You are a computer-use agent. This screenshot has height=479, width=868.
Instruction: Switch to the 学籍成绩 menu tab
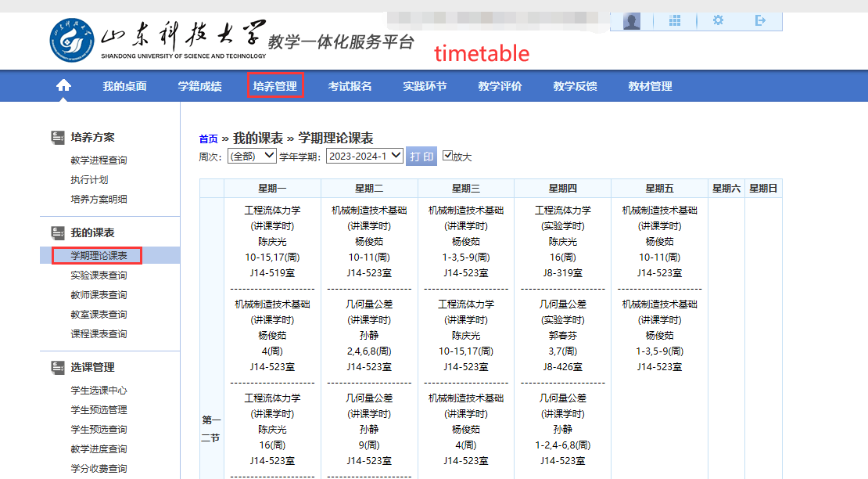click(x=199, y=86)
